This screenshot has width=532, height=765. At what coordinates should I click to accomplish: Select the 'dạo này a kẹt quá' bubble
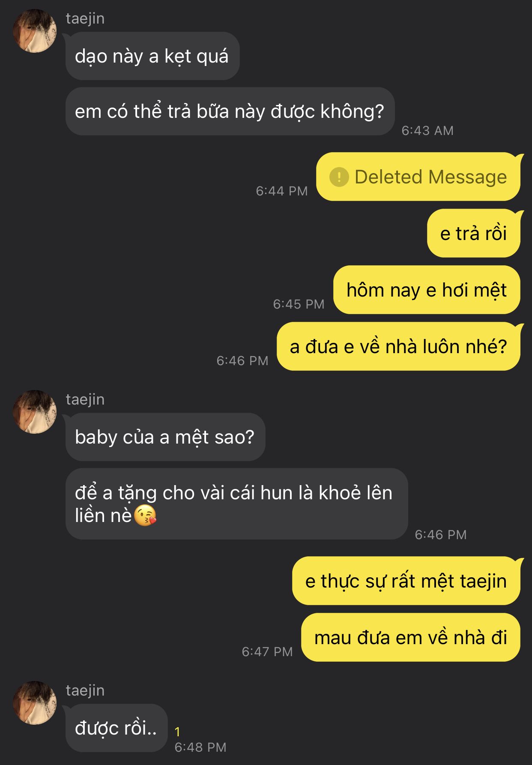tap(152, 56)
